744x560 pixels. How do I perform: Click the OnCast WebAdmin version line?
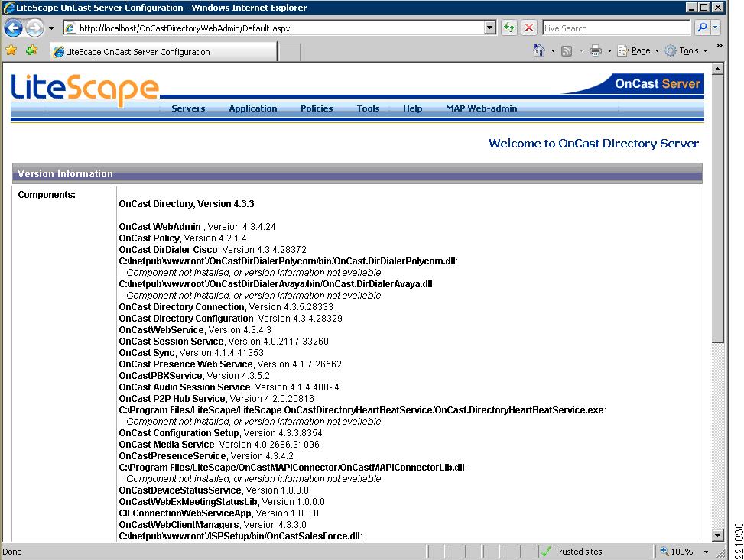[197, 227]
